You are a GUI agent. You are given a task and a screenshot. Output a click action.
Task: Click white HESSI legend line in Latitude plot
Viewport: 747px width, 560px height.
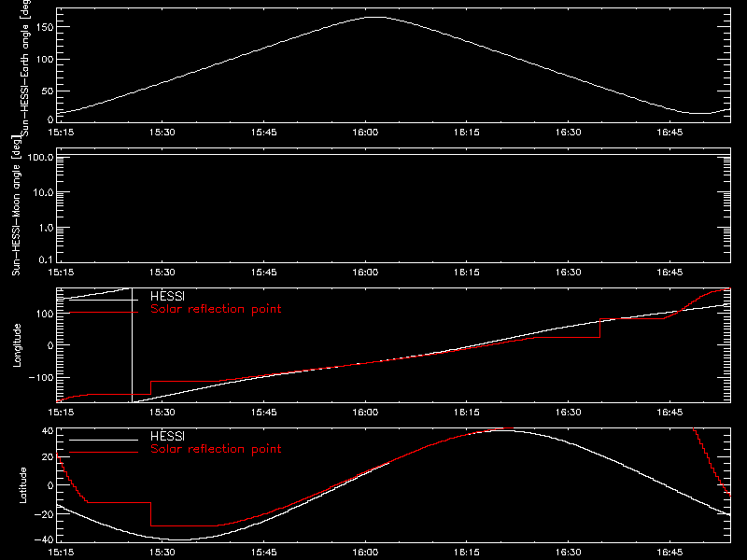[x=104, y=440]
